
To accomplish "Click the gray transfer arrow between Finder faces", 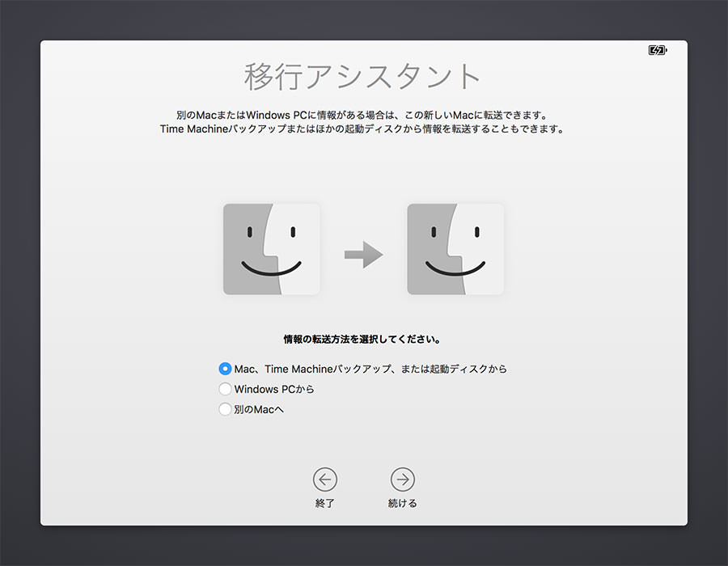I will (x=363, y=254).
